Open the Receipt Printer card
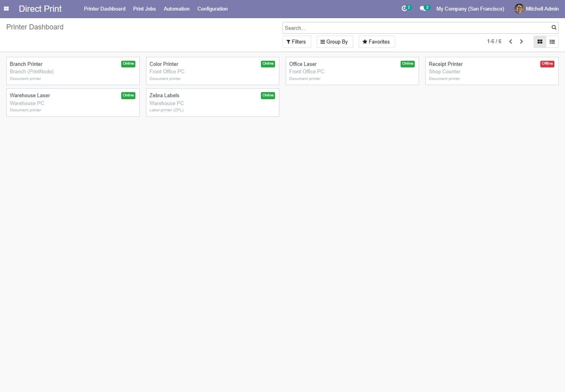Image resolution: width=565 pixels, height=392 pixels. pos(492,71)
